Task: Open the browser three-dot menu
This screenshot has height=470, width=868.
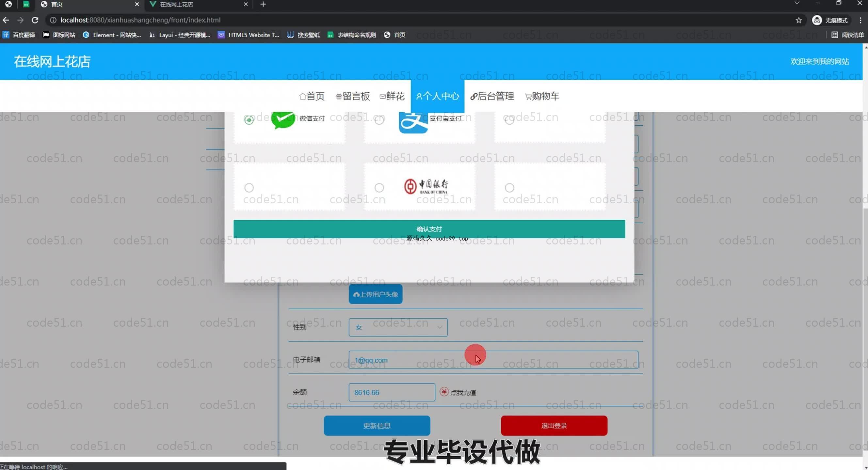Action: [x=860, y=20]
